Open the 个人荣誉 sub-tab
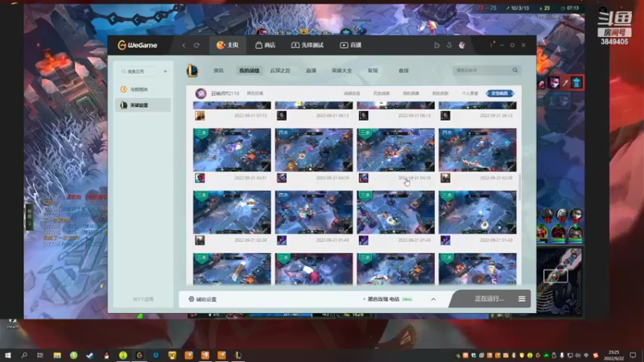The height and width of the screenshot is (362, 644). click(470, 93)
